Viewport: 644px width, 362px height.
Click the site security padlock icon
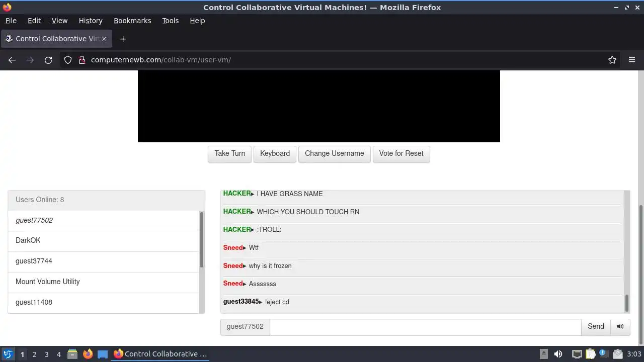[x=82, y=60]
